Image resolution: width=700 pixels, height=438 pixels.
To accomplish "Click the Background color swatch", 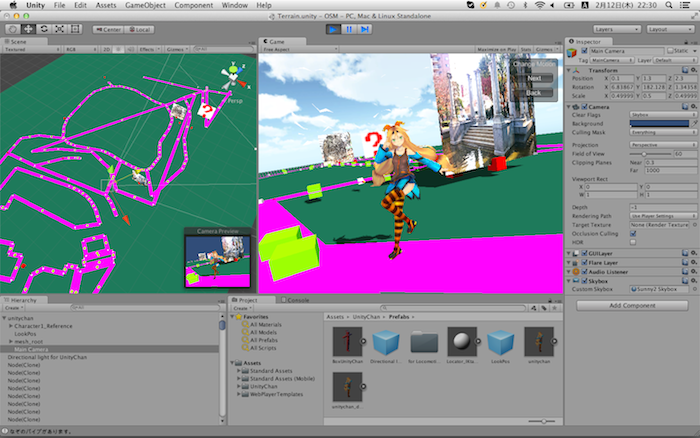I will 659,124.
